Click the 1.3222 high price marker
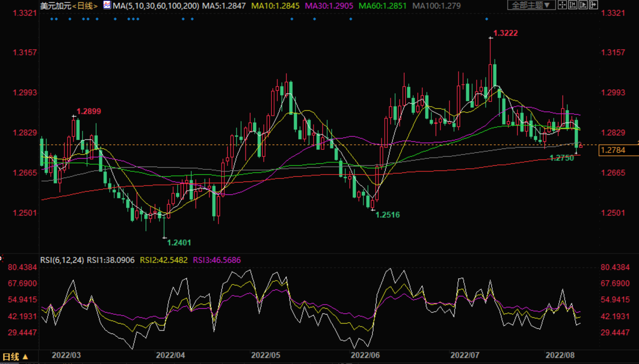 coord(505,33)
